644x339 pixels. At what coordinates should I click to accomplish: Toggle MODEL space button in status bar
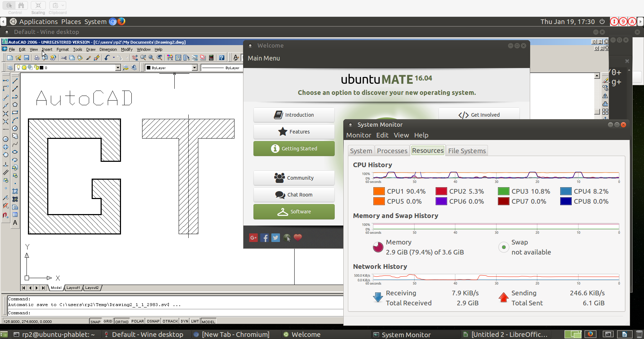(x=209, y=321)
